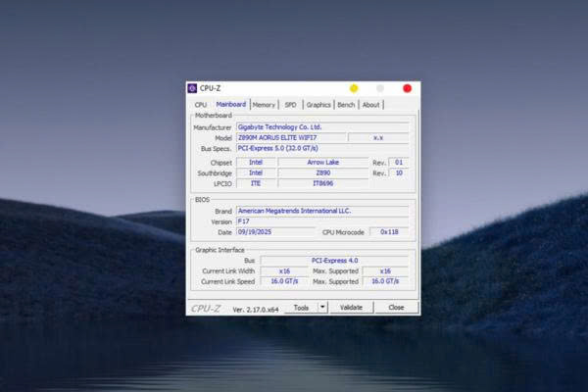Close the window using the red button
This screenshot has width=588, height=392.
(x=407, y=88)
